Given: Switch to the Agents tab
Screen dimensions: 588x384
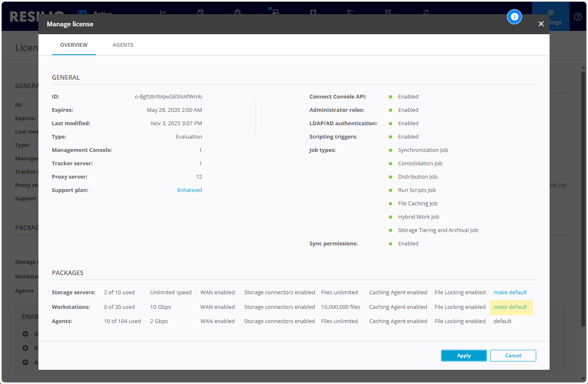Looking at the screenshot, I should click(x=123, y=45).
